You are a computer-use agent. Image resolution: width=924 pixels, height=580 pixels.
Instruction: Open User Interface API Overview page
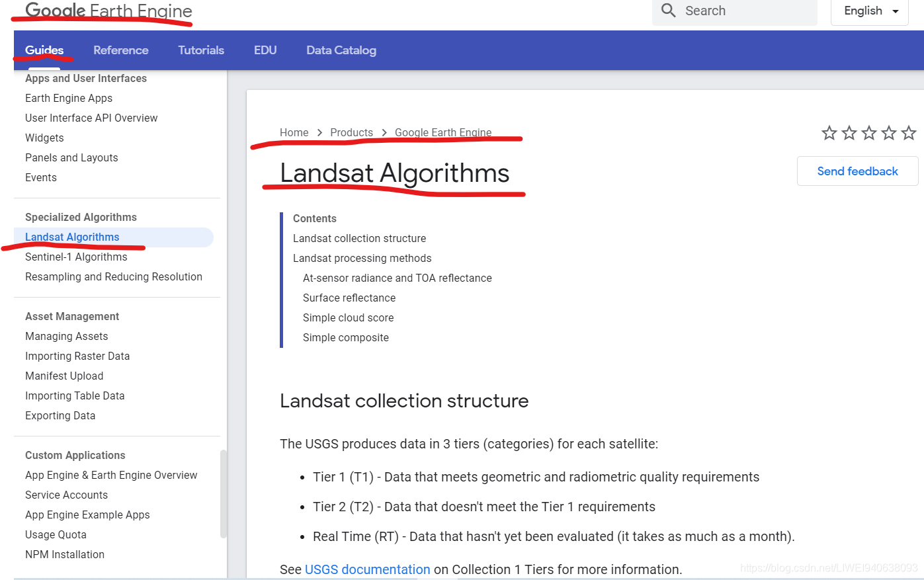(x=91, y=118)
